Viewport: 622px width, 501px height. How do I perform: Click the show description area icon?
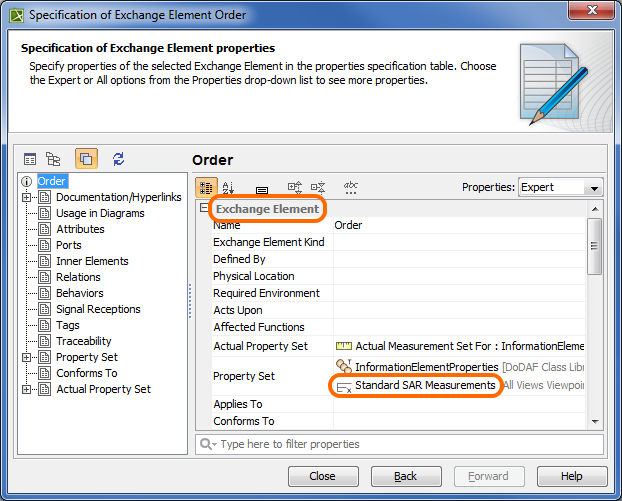[x=262, y=190]
